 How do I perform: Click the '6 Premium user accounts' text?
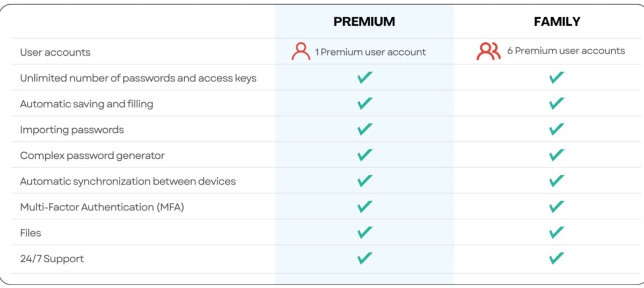tap(566, 51)
